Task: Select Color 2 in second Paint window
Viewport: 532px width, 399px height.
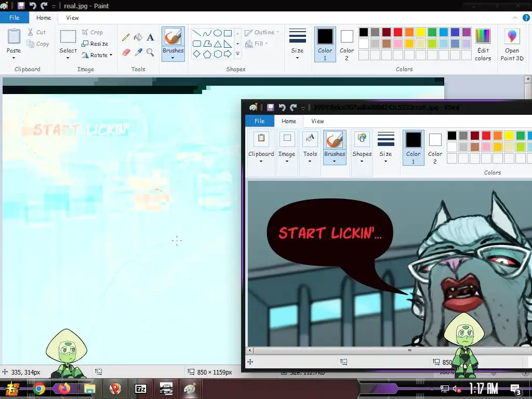Action: [435, 148]
